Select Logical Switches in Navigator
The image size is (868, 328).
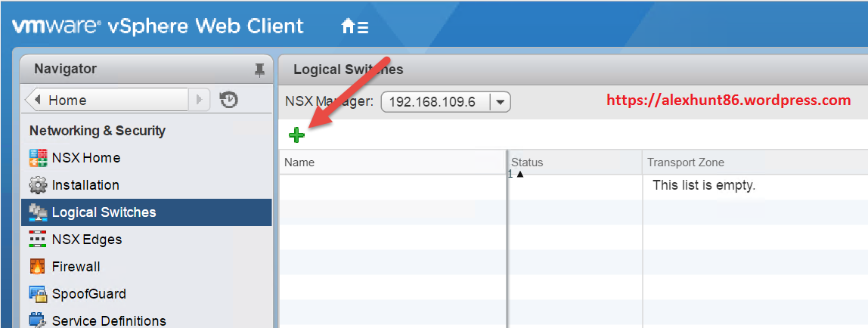[x=147, y=212]
